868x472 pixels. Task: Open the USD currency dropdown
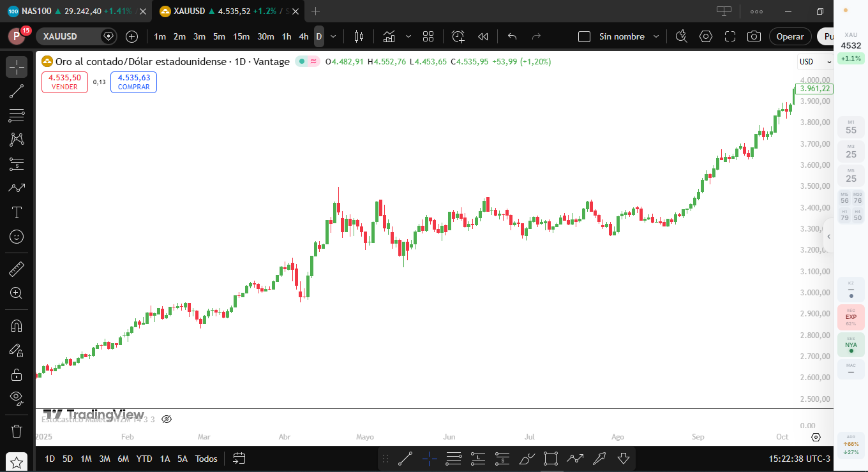(816, 62)
